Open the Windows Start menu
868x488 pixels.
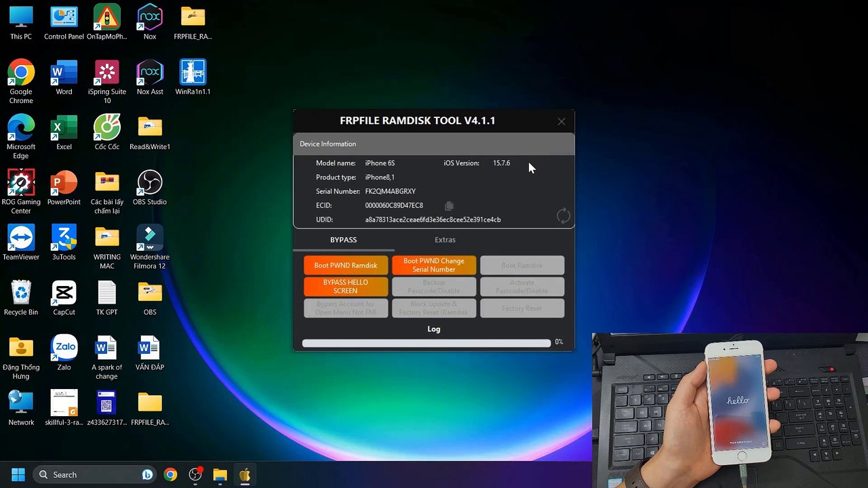pyautogui.click(x=18, y=474)
